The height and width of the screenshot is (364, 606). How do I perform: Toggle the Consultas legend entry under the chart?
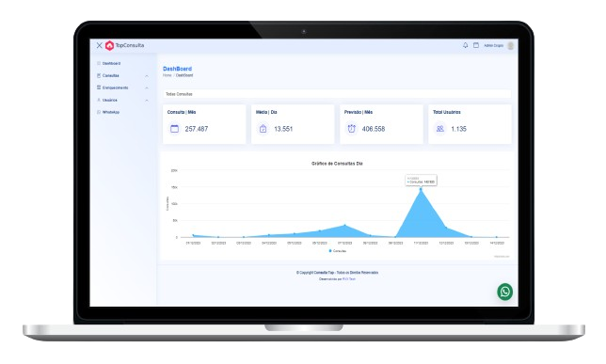tap(338, 251)
